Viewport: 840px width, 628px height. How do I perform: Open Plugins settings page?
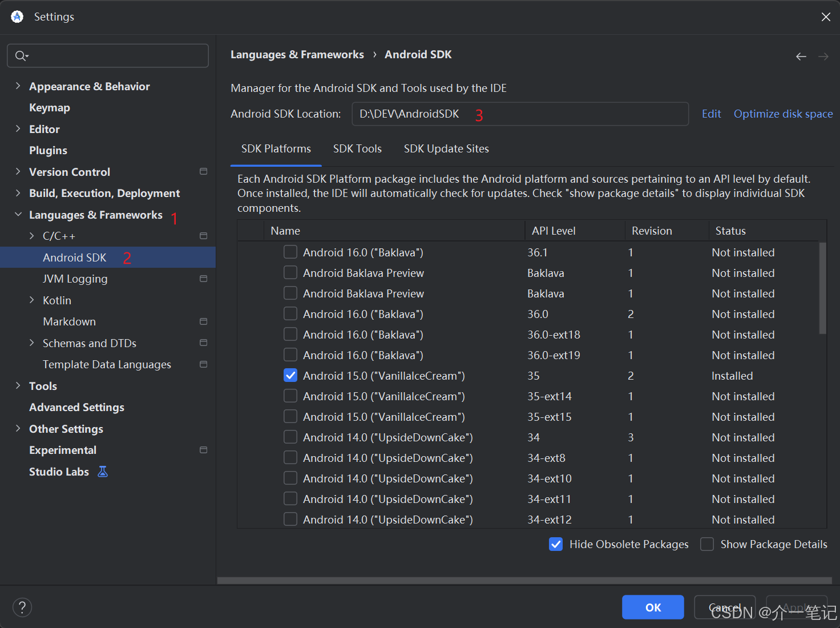point(48,150)
